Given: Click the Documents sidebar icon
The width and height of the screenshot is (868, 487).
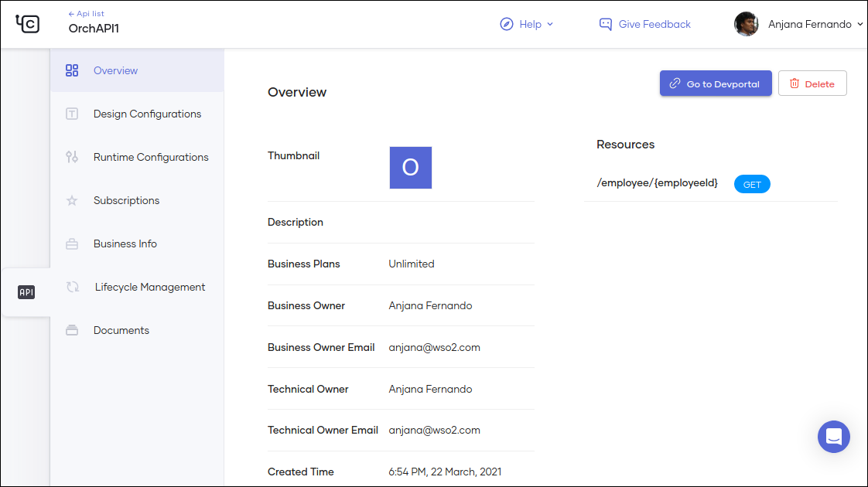Looking at the screenshot, I should [72, 330].
